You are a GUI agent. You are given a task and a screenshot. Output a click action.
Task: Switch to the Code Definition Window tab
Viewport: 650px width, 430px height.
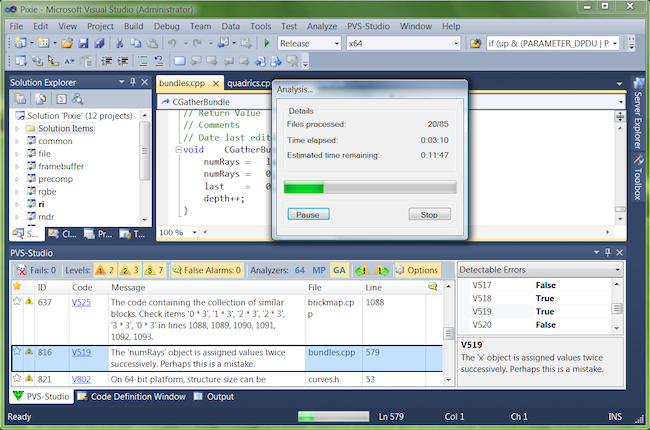point(132,396)
